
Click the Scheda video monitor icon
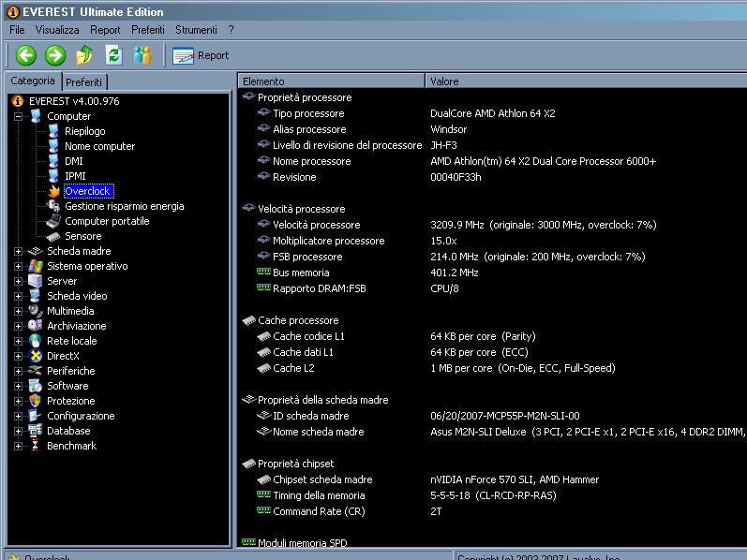coord(36,296)
